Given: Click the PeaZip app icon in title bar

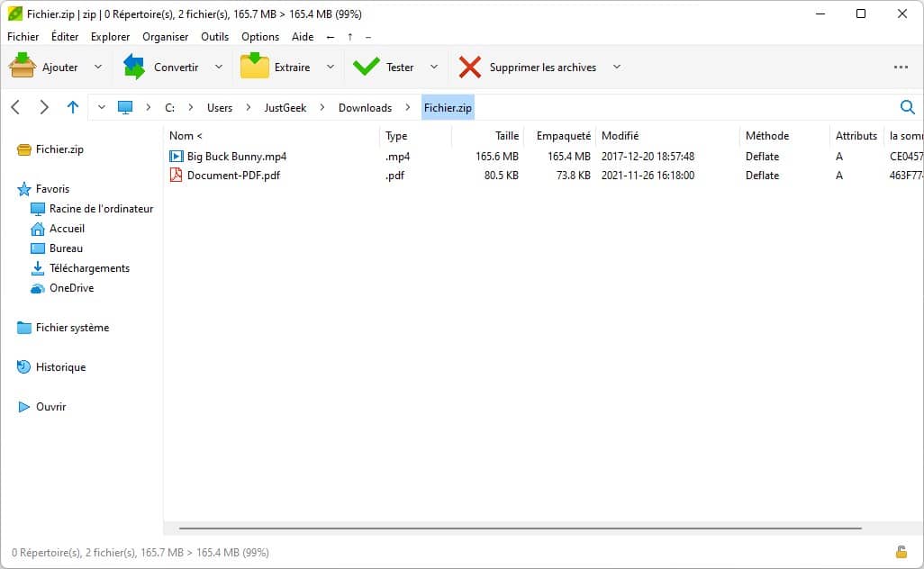Looking at the screenshot, I should pyautogui.click(x=14, y=14).
